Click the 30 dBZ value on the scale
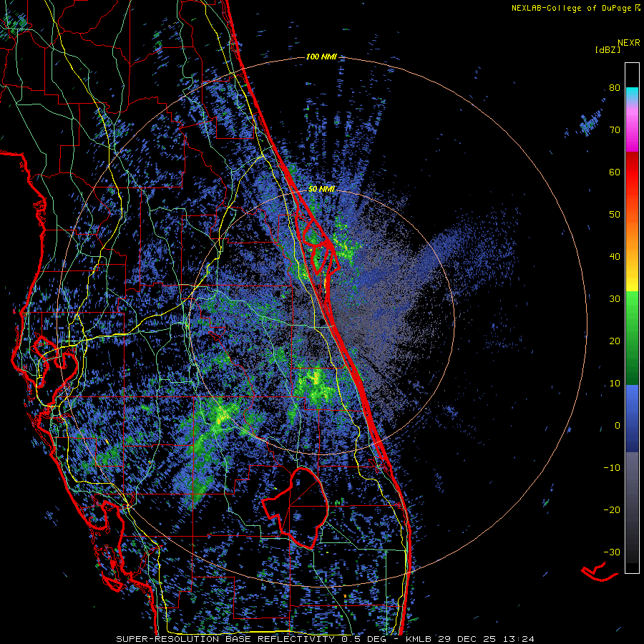The width and height of the screenshot is (644, 644). point(615,299)
